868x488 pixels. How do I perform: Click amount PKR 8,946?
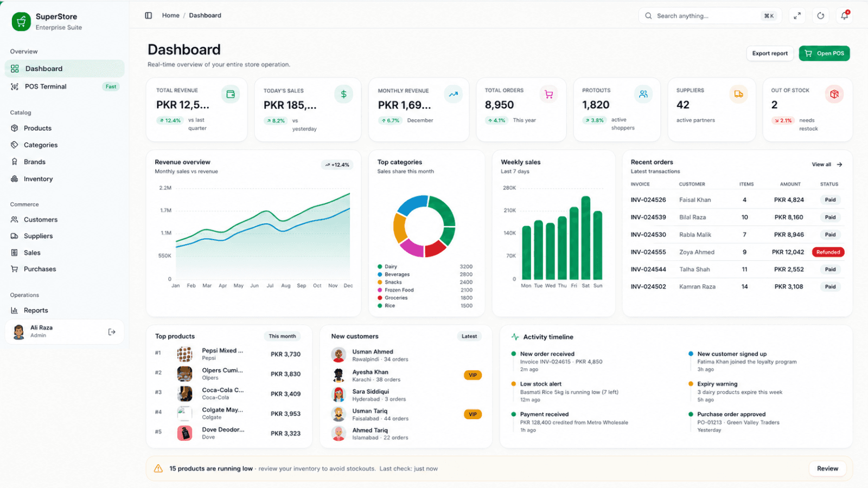(789, 235)
